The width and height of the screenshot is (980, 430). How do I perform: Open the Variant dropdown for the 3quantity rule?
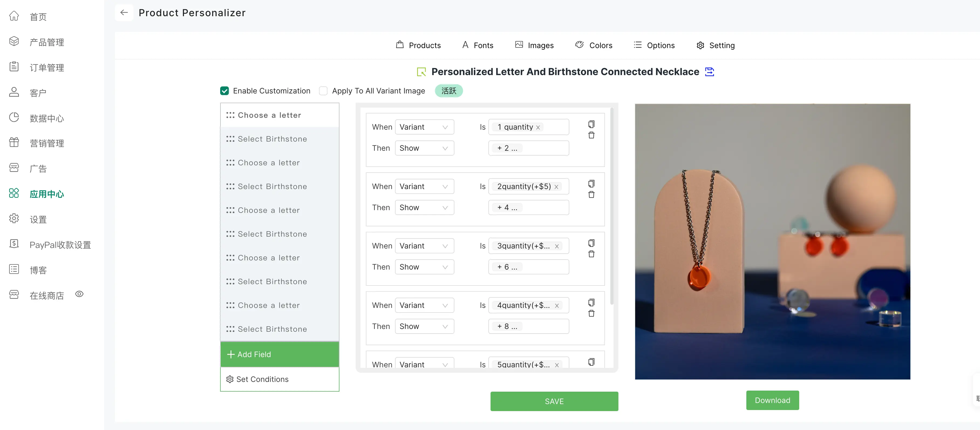point(424,246)
